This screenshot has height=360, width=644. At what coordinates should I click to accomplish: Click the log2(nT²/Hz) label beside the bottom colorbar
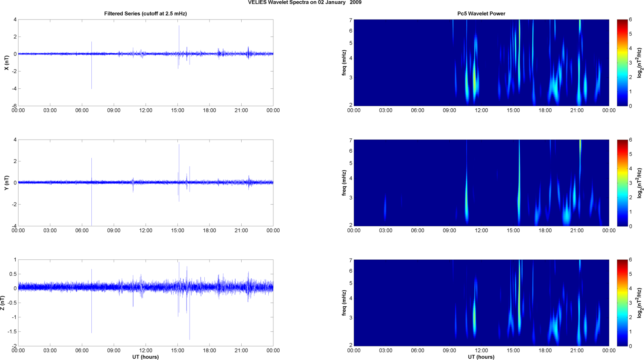click(641, 303)
